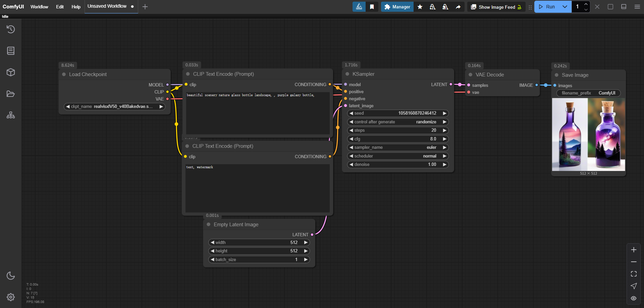This screenshot has height=308, width=644.
Task: Open the ckpt_name checkpoint selector
Action: point(114,107)
